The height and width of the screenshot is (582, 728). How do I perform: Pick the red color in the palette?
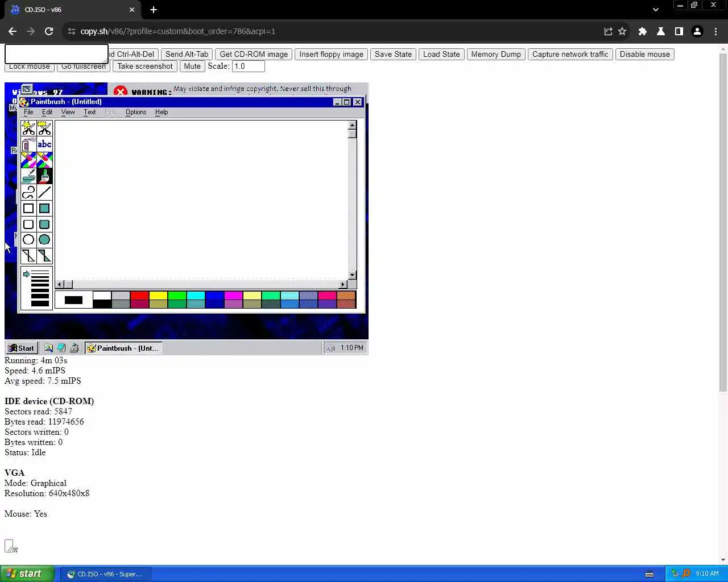(x=139, y=296)
